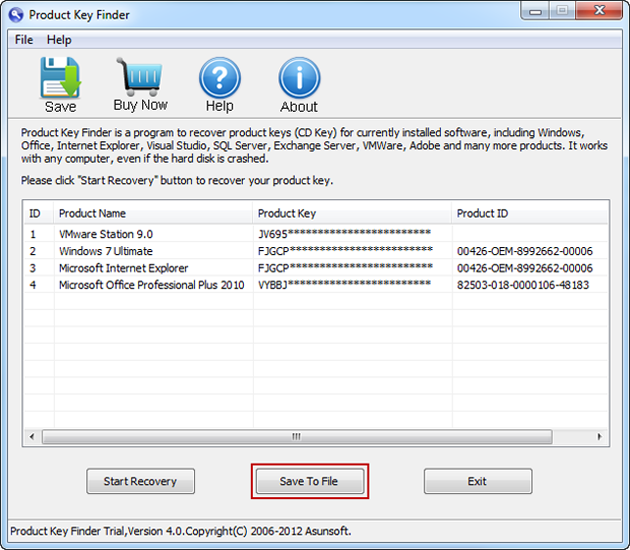The image size is (630, 550).
Task: Click the VYBBJ masked product key
Action: tap(344, 284)
